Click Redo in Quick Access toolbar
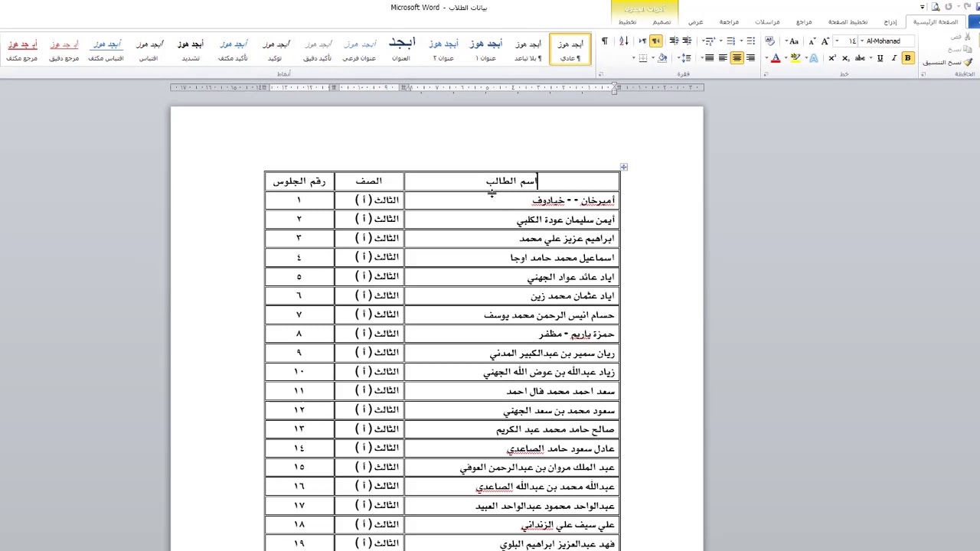The width and height of the screenshot is (980, 551). [x=949, y=6]
